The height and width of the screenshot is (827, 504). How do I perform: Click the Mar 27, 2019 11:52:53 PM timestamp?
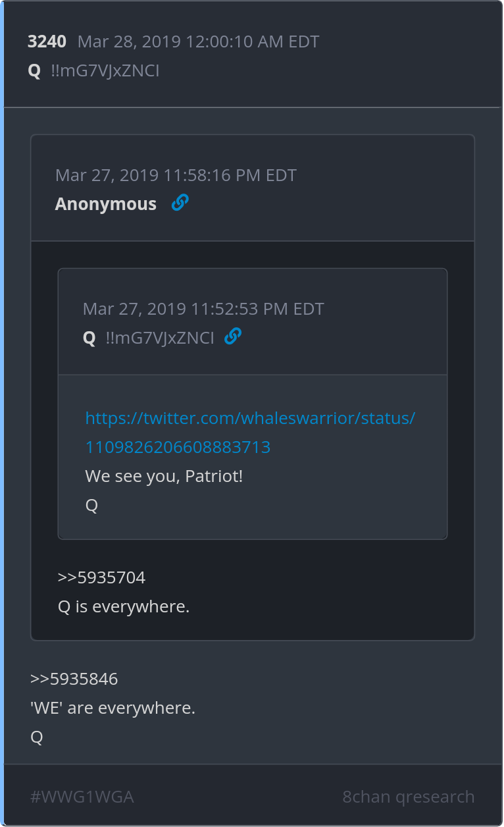pyautogui.click(x=203, y=309)
